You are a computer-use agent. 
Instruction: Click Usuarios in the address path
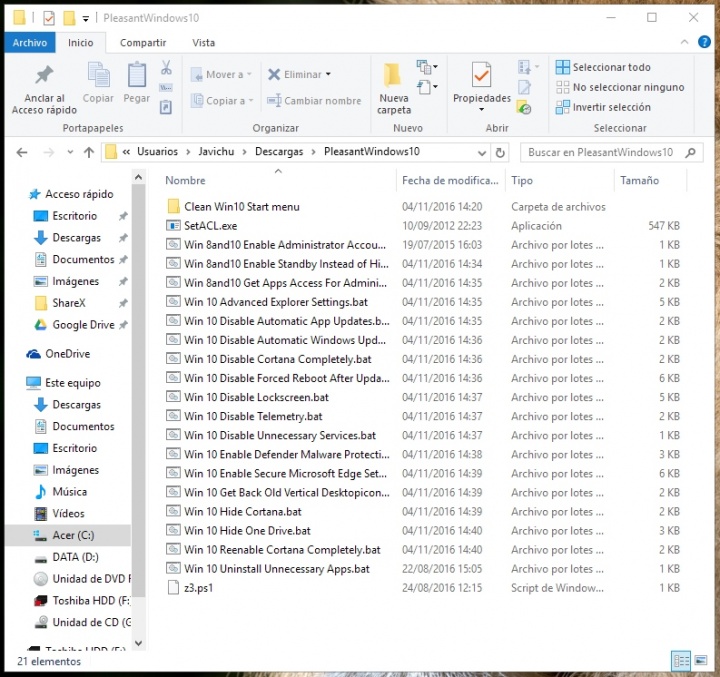[157, 152]
